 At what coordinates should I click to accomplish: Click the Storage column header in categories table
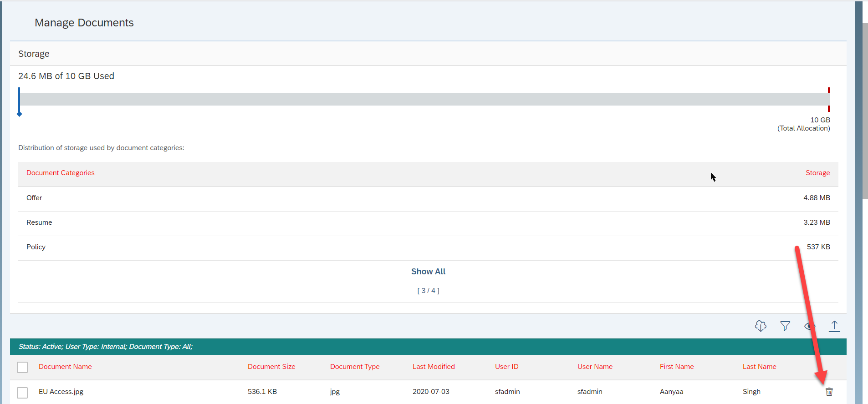pyautogui.click(x=817, y=173)
